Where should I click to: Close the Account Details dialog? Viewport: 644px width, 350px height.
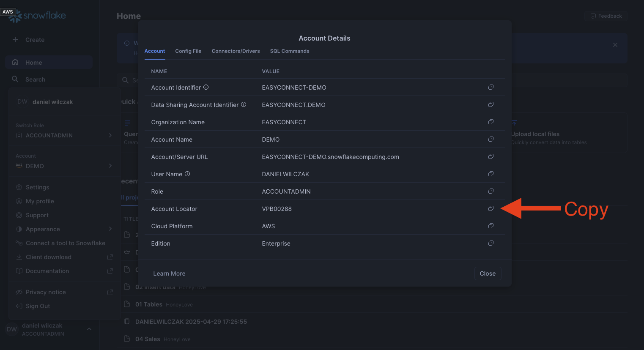click(x=488, y=273)
